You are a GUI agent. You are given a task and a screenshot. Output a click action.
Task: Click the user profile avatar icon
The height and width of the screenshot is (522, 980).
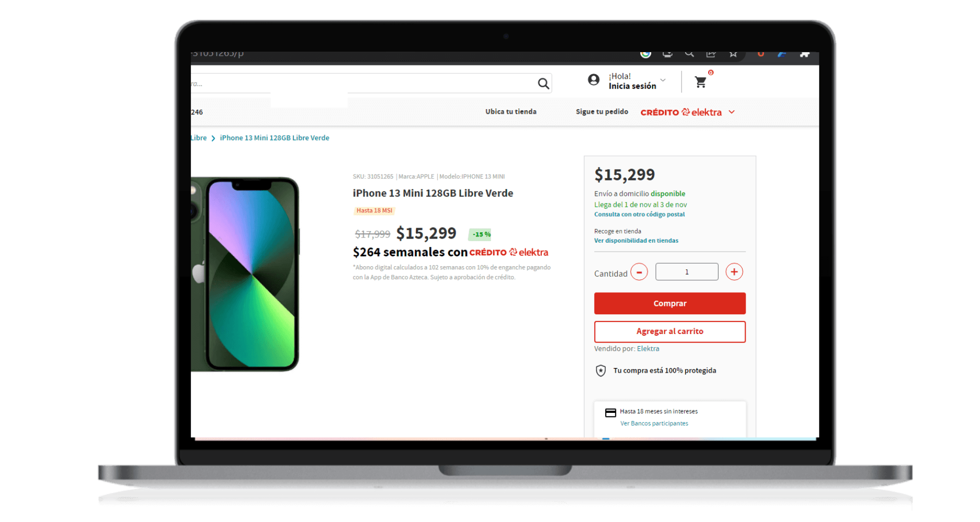pyautogui.click(x=593, y=80)
